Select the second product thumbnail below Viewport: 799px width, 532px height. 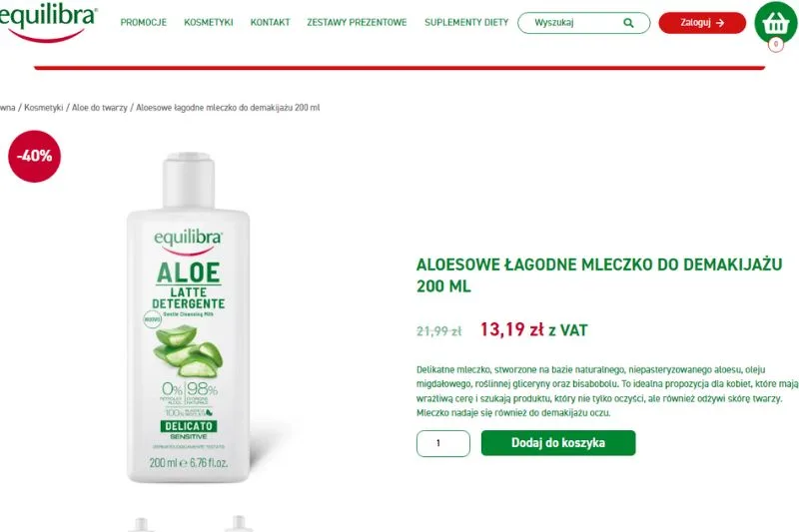(x=239, y=524)
